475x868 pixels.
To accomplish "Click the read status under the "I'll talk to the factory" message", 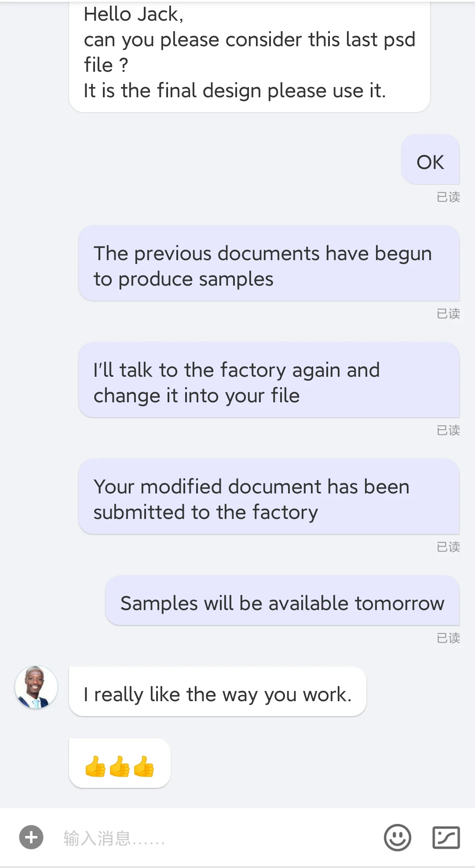I will pyautogui.click(x=448, y=430).
